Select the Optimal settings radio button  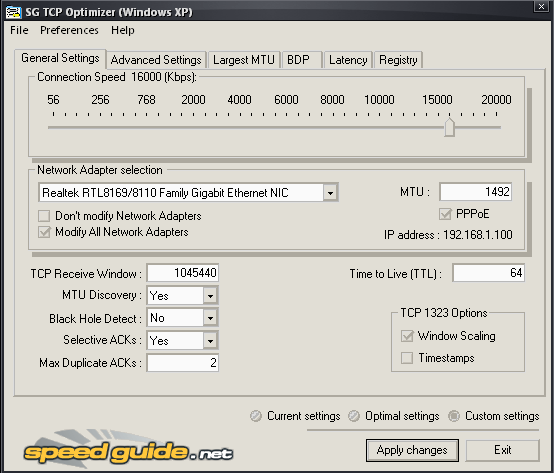(x=354, y=416)
